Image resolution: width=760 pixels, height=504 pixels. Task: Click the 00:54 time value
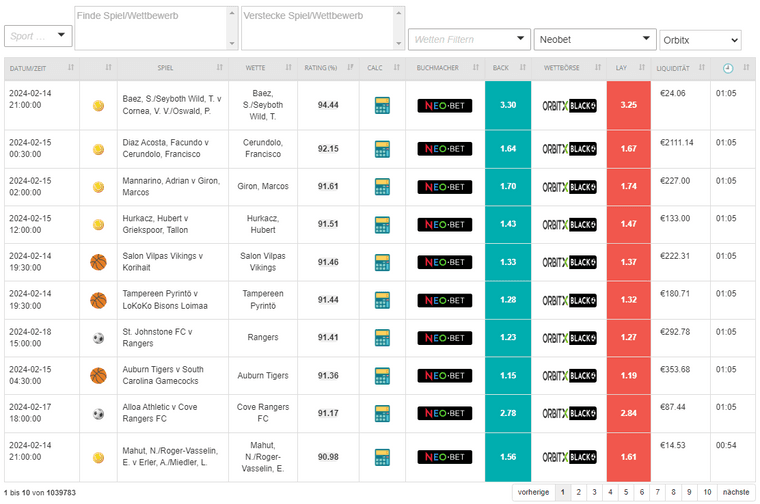(726, 445)
